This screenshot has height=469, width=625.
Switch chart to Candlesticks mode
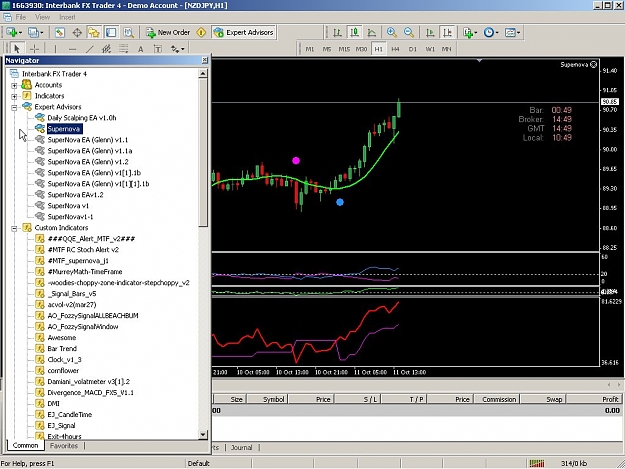[x=354, y=32]
